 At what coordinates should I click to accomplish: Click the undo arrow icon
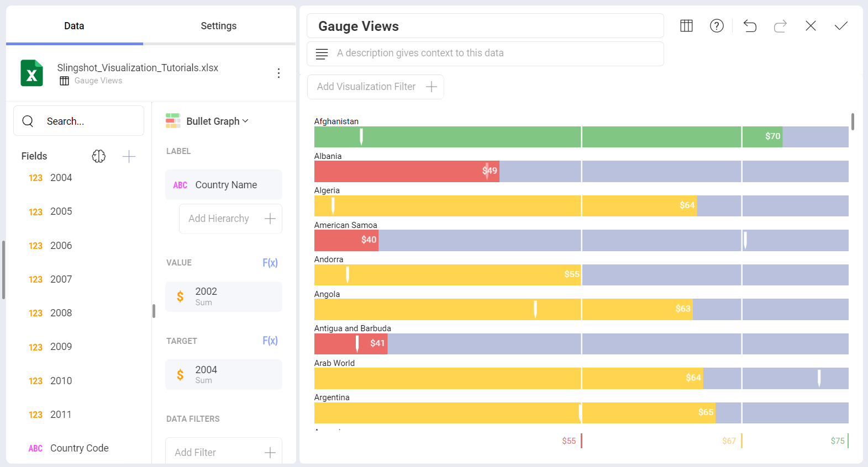tap(750, 26)
